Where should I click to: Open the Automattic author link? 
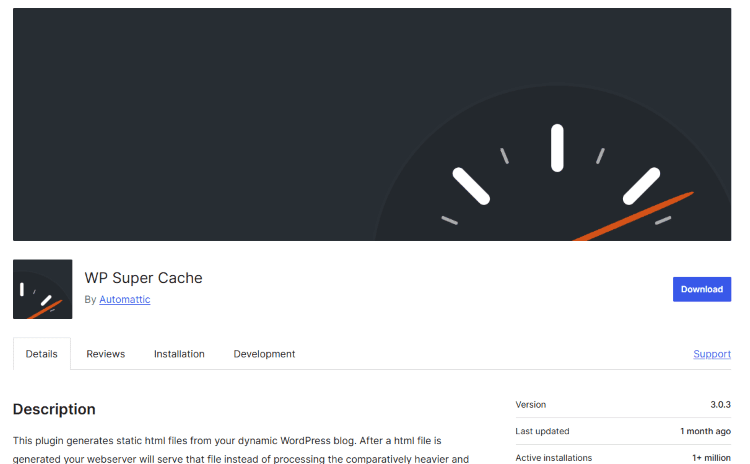[125, 299]
